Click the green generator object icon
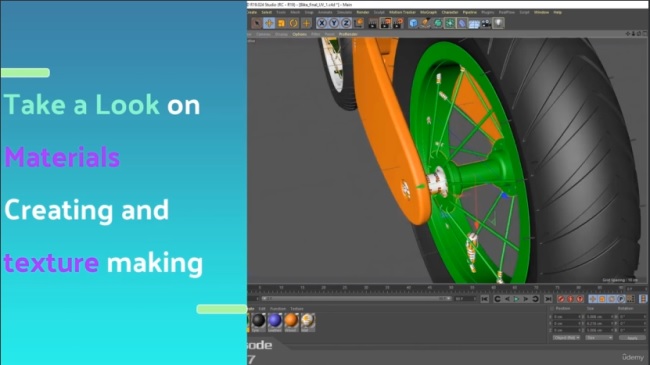This screenshot has width=650, height=365. click(438, 23)
